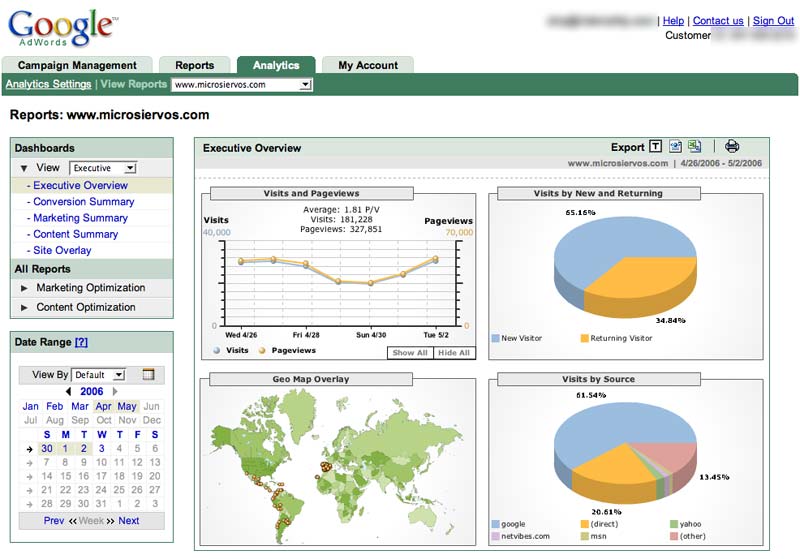
Task: Open Analytics Settings link
Action: [48, 84]
